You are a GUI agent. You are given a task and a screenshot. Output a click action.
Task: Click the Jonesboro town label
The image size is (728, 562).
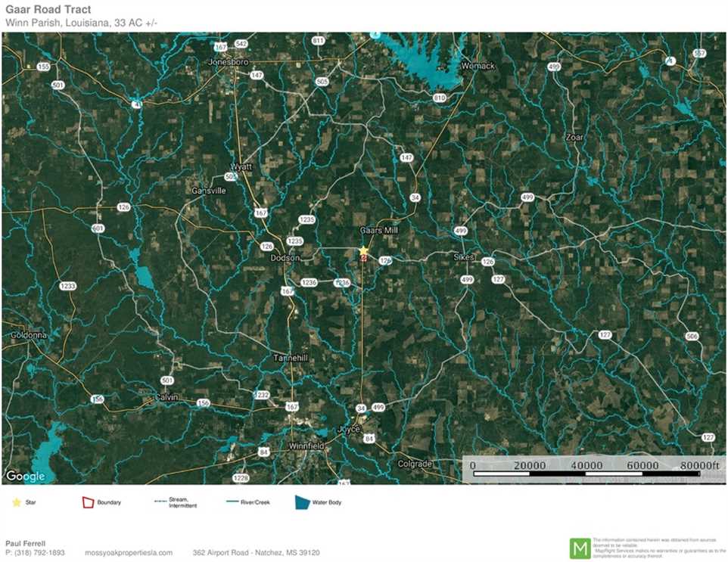coord(229,62)
